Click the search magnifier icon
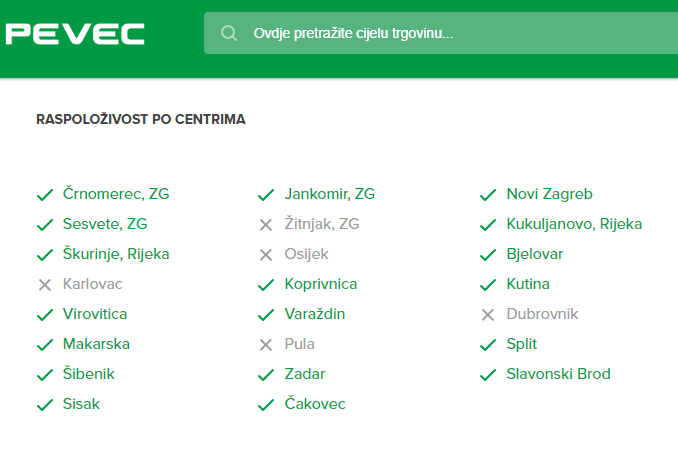The image size is (678, 456). (229, 33)
